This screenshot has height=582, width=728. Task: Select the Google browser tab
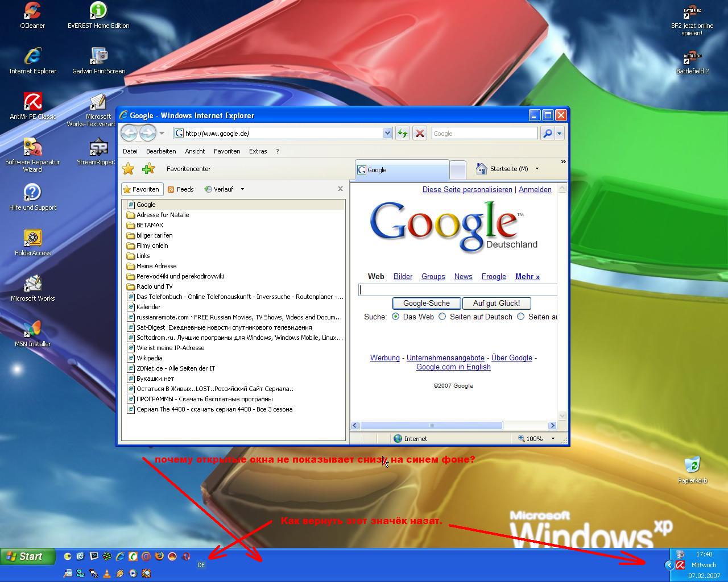coord(402,169)
